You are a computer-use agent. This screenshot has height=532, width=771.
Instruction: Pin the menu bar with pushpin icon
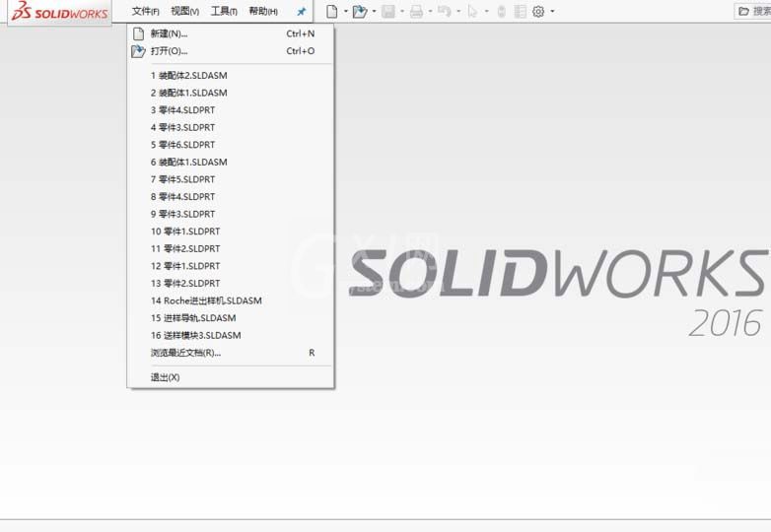[302, 11]
